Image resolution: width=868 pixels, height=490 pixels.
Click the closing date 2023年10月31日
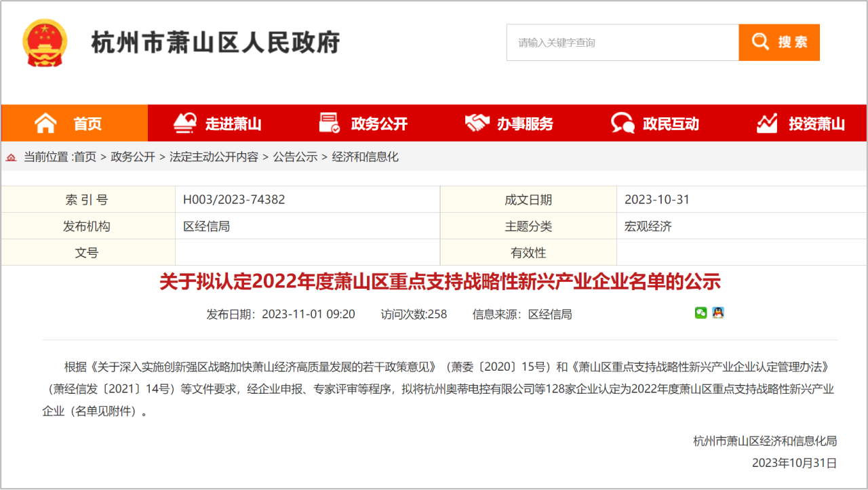[794, 464]
